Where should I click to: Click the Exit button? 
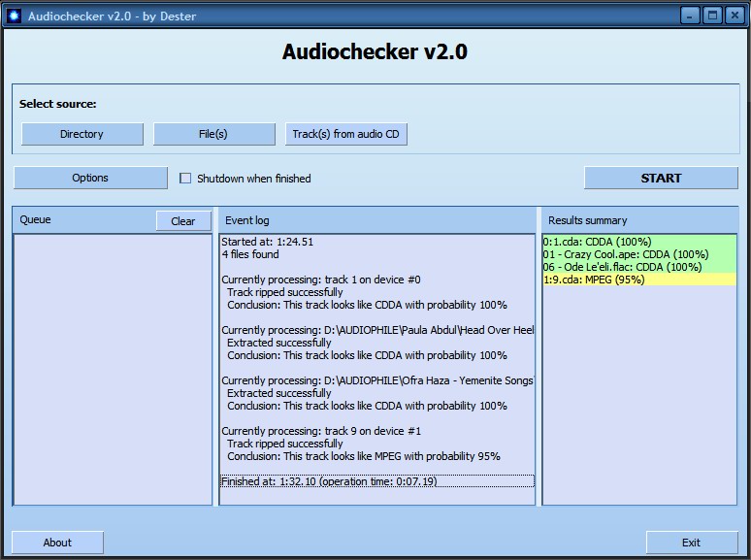[691, 543]
